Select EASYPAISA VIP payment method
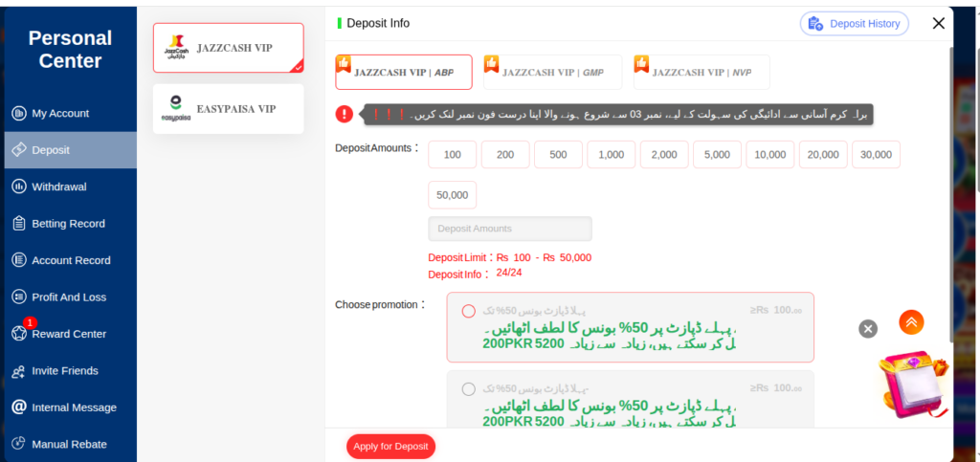The width and height of the screenshot is (980, 462). coord(229,109)
